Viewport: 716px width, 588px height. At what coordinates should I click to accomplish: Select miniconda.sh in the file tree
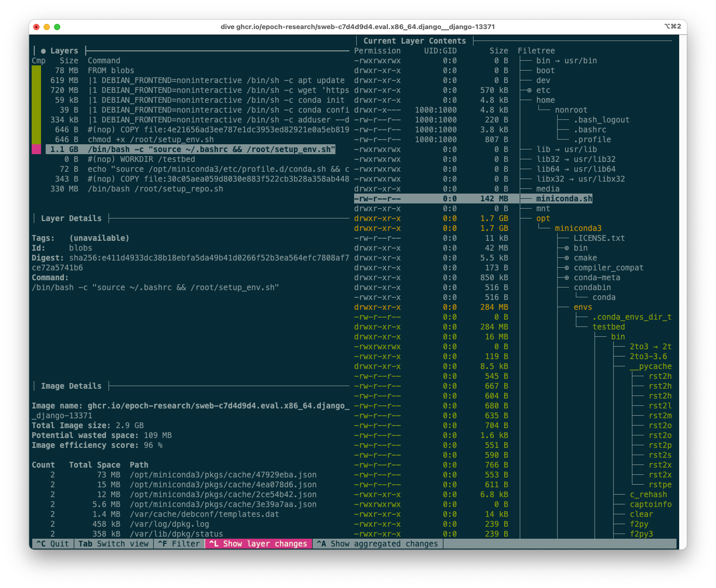tap(564, 199)
